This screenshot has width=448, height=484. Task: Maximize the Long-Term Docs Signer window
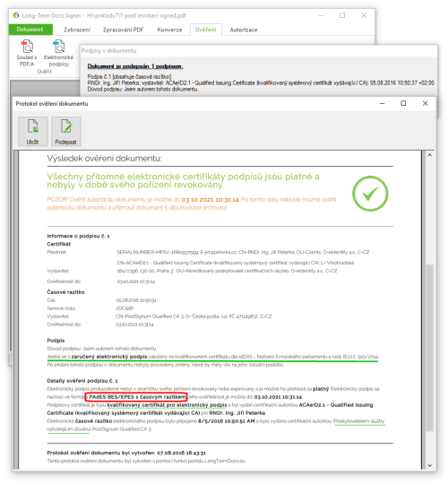point(342,15)
